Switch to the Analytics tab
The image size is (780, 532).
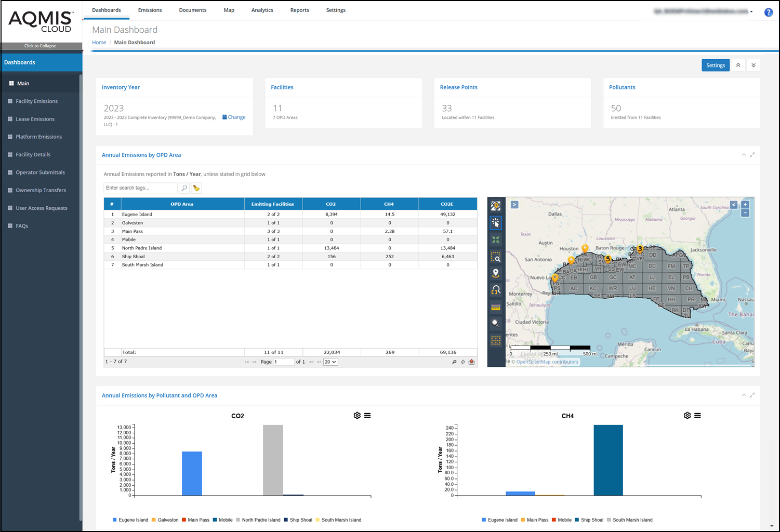(x=262, y=10)
